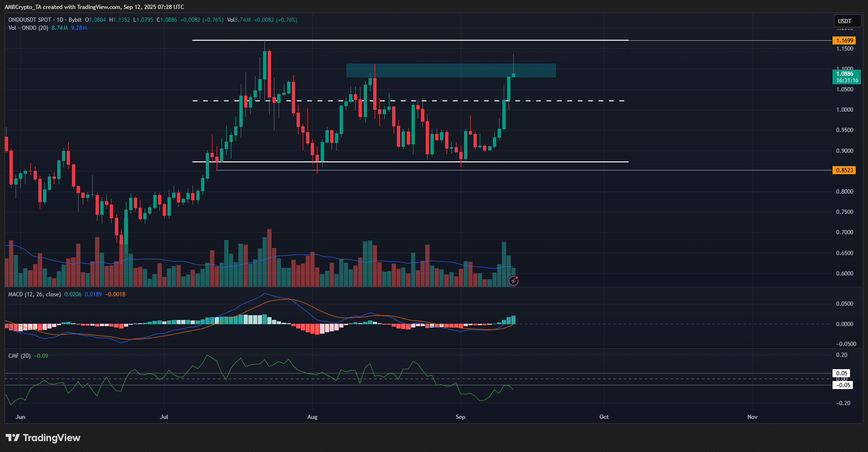Click the Aug label on time axis
This screenshot has width=868, height=452.
tap(312, 417)
